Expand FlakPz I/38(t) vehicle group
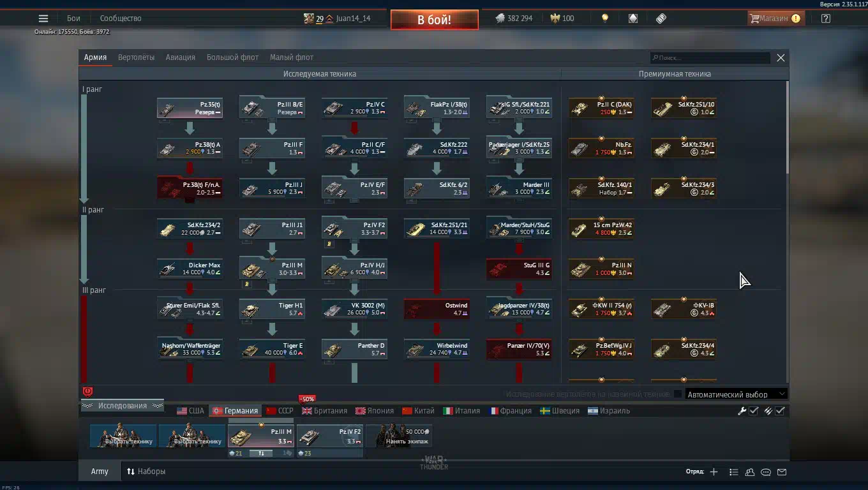Image resolution: width=868 pixels, height=490 pixels. 437,107
